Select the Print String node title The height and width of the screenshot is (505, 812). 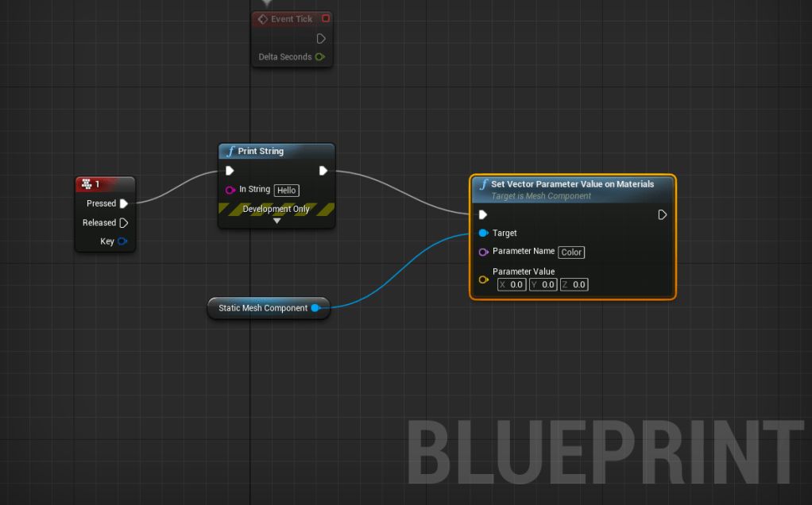[261, 151]
